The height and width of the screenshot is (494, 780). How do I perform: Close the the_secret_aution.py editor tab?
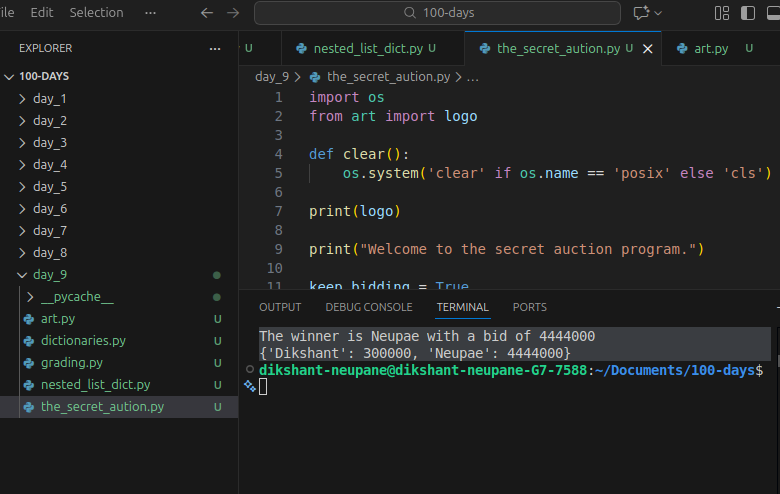647,48
